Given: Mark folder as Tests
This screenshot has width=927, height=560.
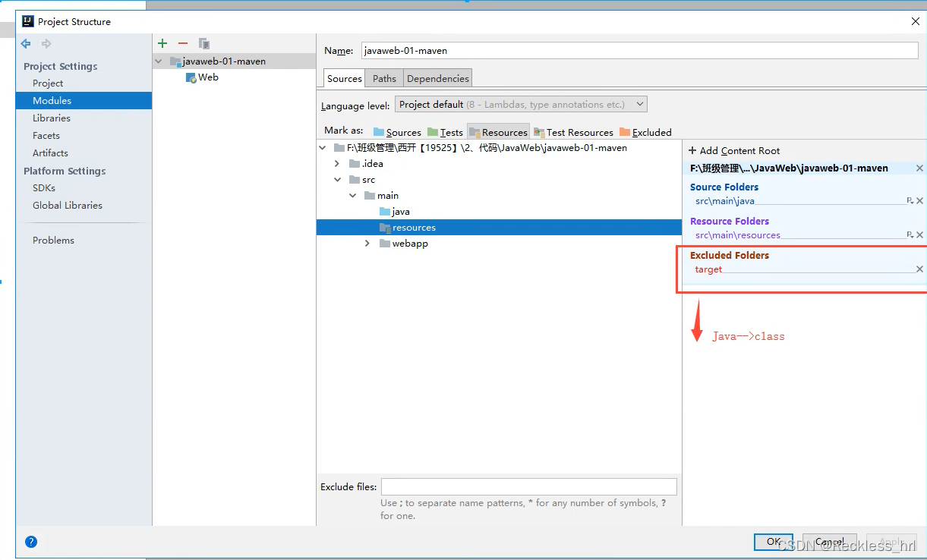Looking at the screenshot, I should click(x=445, y=132).
